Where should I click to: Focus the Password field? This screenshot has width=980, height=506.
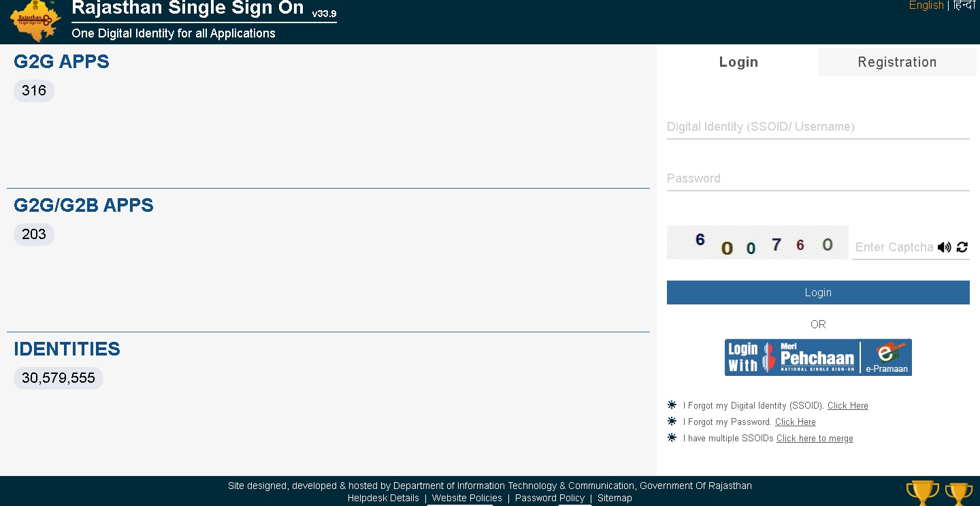click(x=818, y=178)
